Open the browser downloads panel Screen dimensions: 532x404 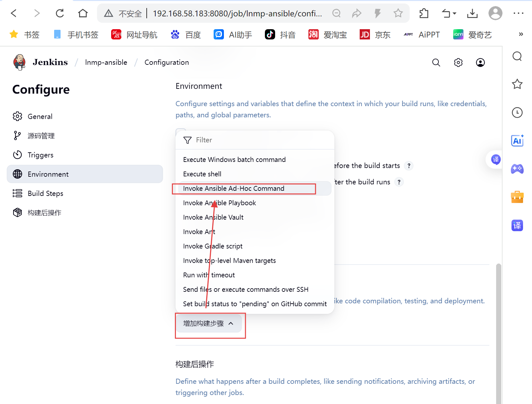pyautogui.click(x=472, y=13)
